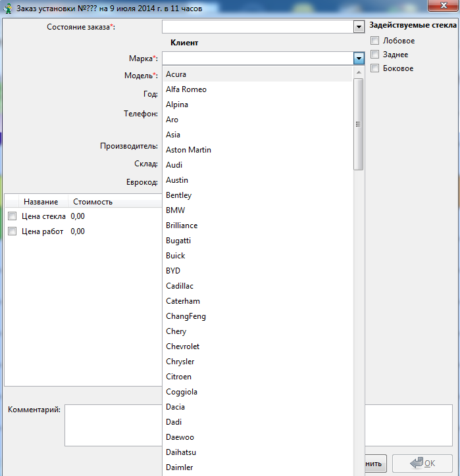
Task: Pick Bugatti from the list
Action: tap(258, 241)
